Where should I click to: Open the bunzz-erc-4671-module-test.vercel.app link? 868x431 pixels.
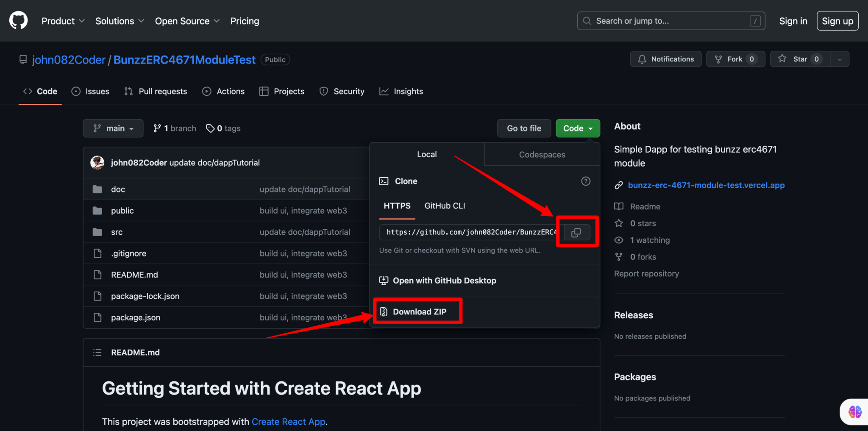point(706,185)
